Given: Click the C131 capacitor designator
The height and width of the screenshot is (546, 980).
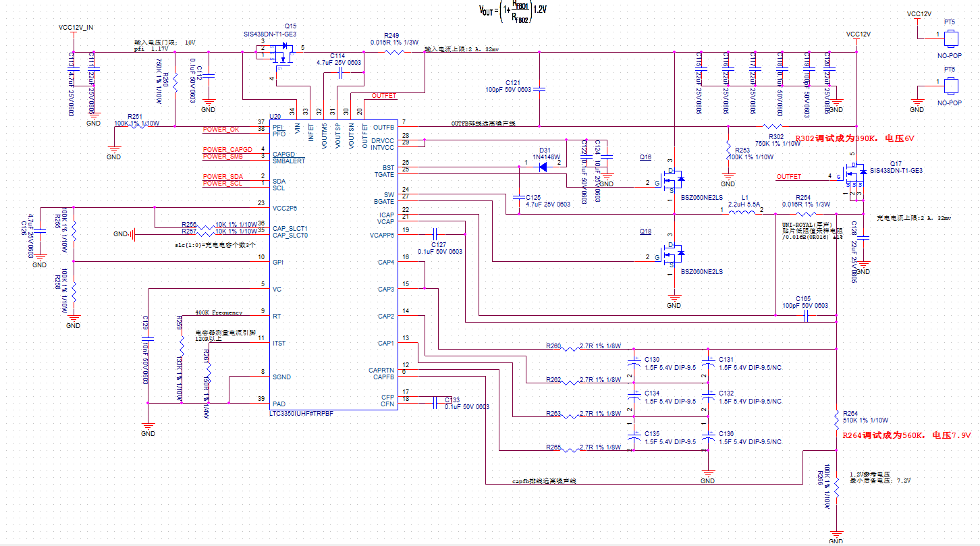Looking at the screenshot, I should (726, 359).
